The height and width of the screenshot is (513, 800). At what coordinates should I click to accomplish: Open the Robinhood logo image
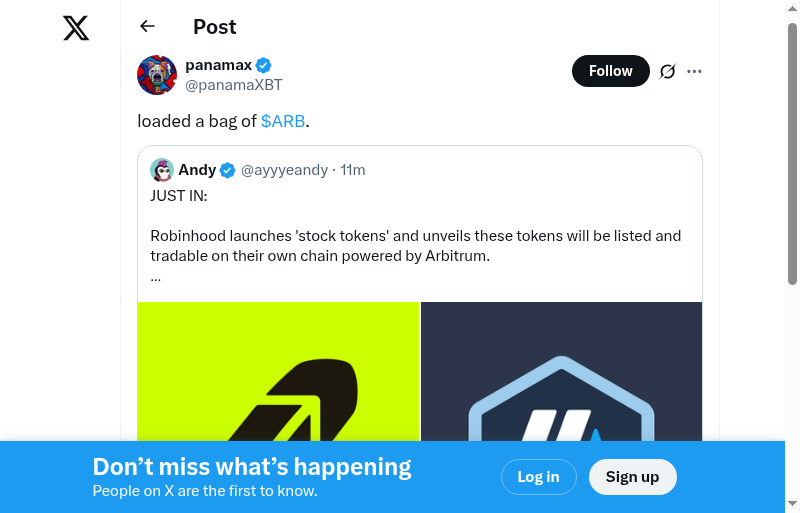point(278,371)
